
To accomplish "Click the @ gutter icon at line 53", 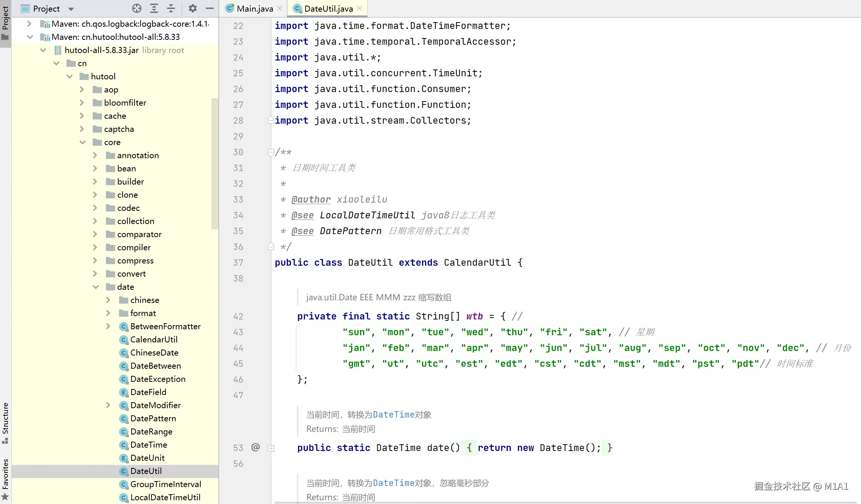I will (x=256, y=447).
